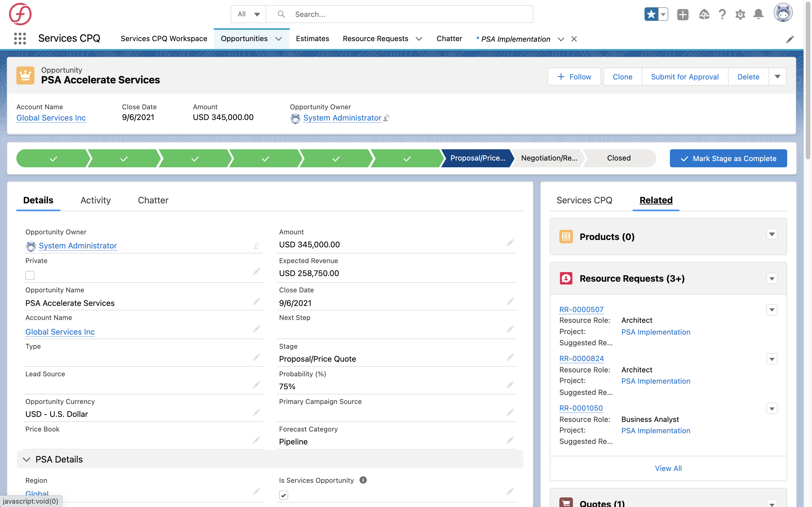Open the favorites star menu
812x507 pixels.
point(651,14)
